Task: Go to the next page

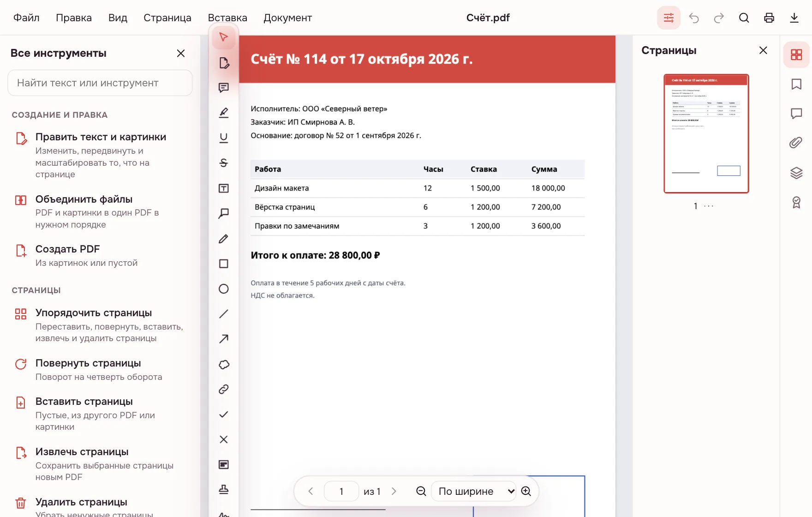Action: [x=394, y=491]
